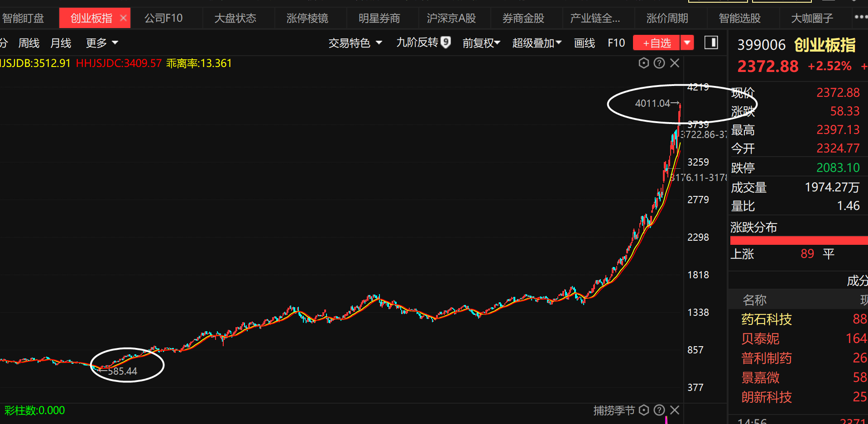The height and width of the screenshot is (424, 868).
Task: Expand the 更多 periods dropdown
Action: point(102,43)
